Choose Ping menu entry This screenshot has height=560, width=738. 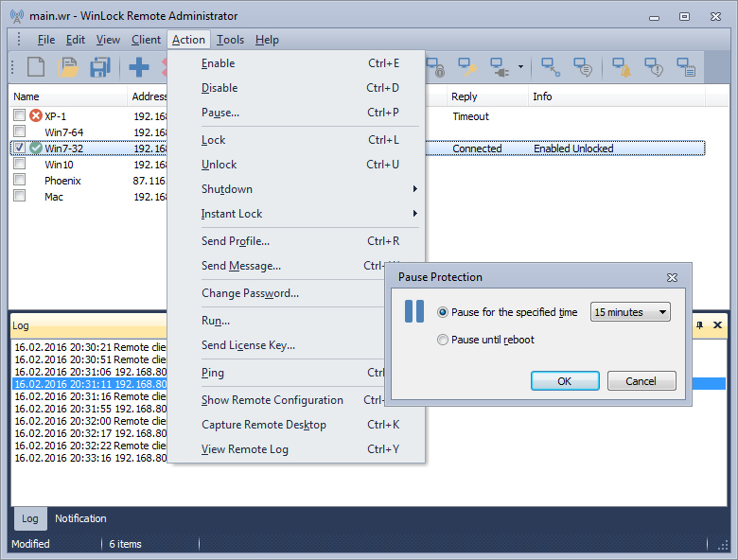click(276, 373)
